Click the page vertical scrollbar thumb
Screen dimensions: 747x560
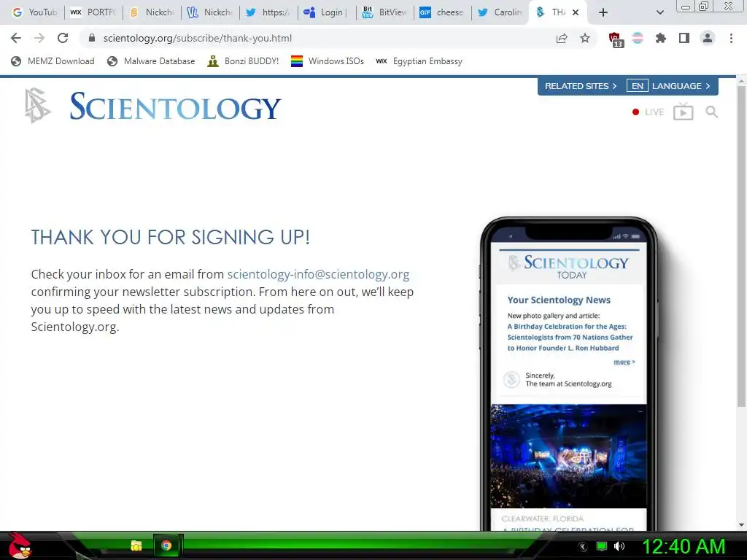tap(741, 248)
